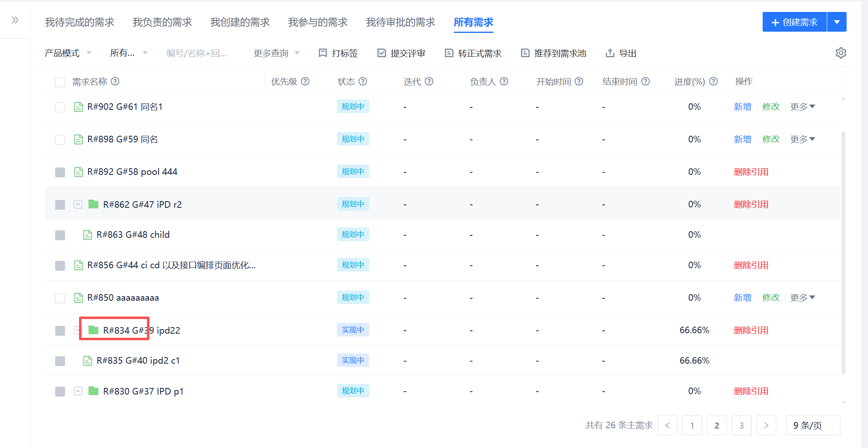The height and width of the screenshot is (448, 868).
Task: Click the 推荐到需求池 recommend icon
Action: pyautogui.click(x=525, y=53)
